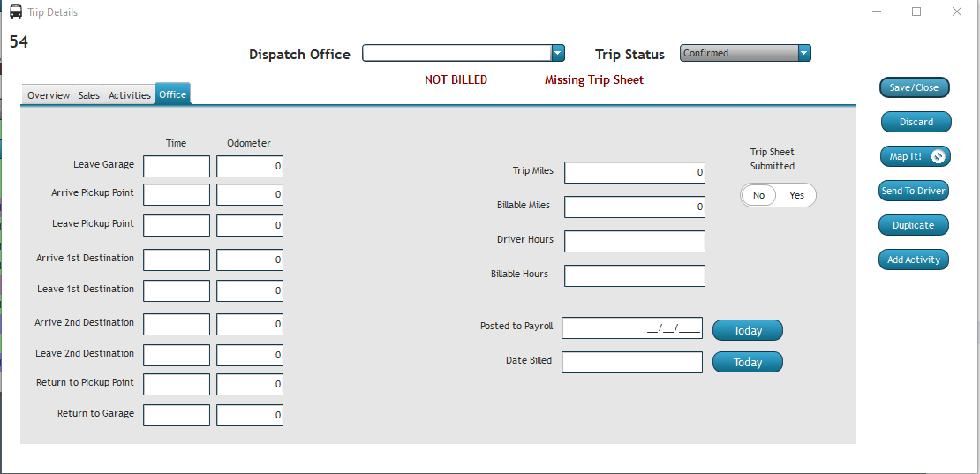Set Posted to Payroll to Today
The width and height of the screenshot is (980, 474).
click(x=747, y=330)
